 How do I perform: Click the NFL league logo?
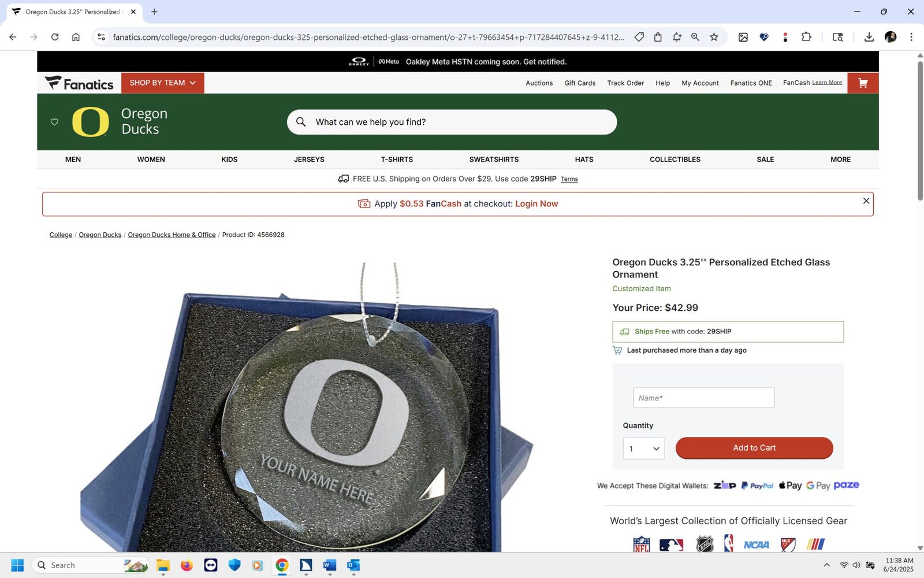(642, 544)
